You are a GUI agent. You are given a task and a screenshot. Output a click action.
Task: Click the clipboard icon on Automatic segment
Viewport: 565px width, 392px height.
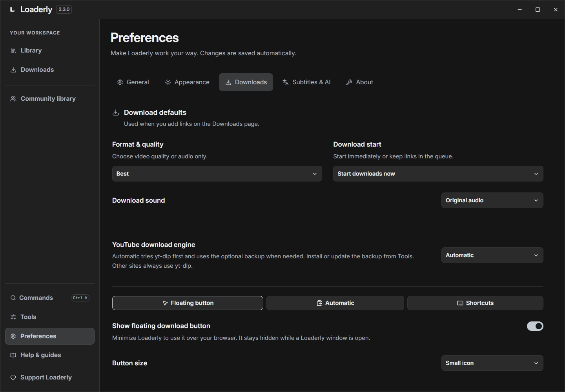pyautogui.click(x=319, y=303)
